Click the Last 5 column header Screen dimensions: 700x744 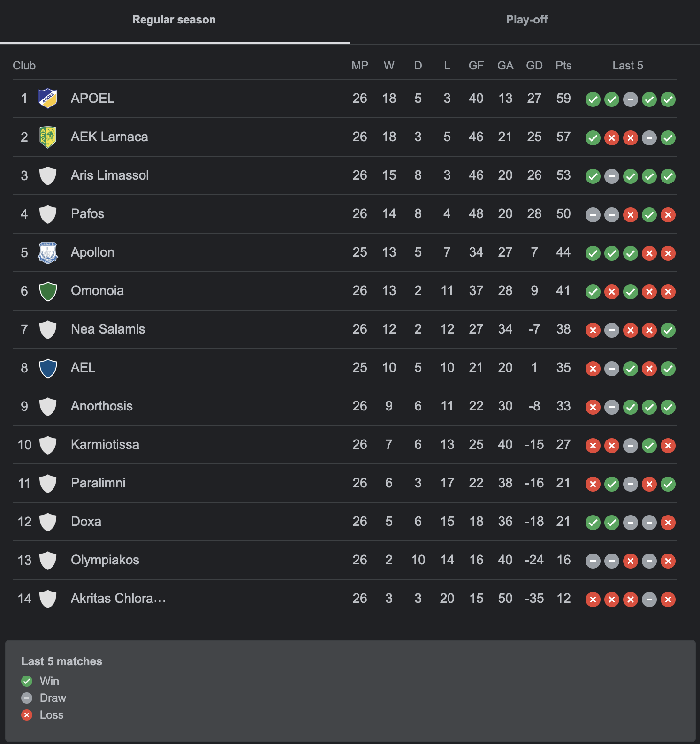point(628,66)
